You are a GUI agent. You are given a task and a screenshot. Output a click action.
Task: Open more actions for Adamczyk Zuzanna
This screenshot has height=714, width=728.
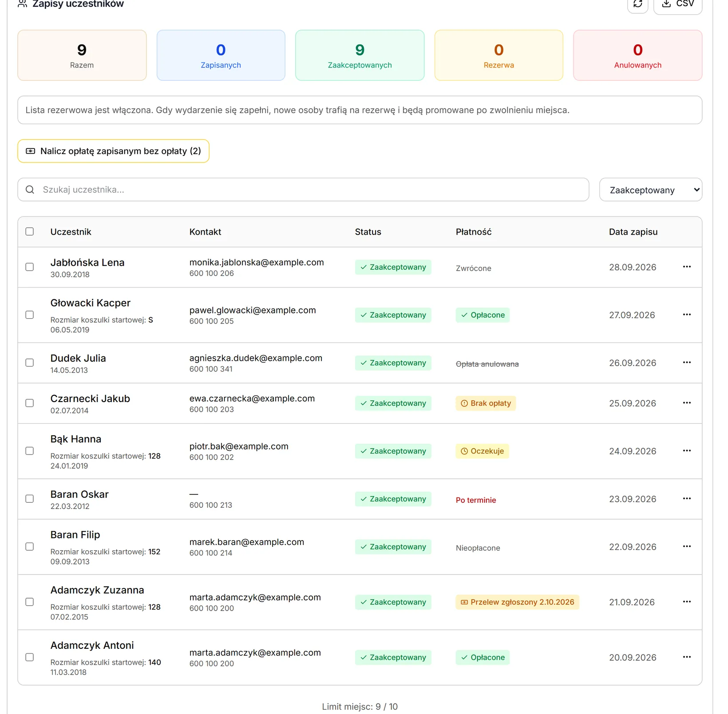point(687,602)
